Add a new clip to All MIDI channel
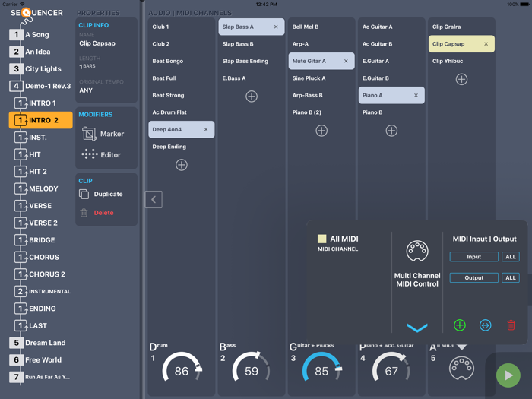532x399 pixels. (461, 79)
